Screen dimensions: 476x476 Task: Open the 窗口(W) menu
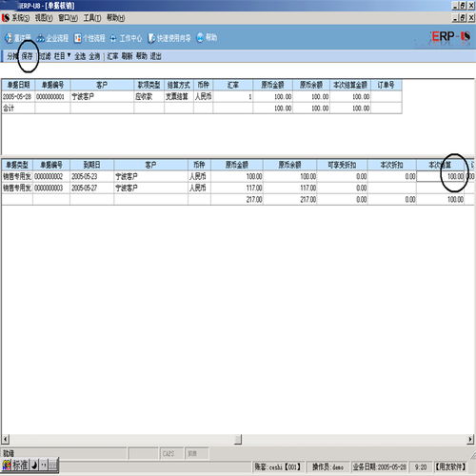pos(68,18)
